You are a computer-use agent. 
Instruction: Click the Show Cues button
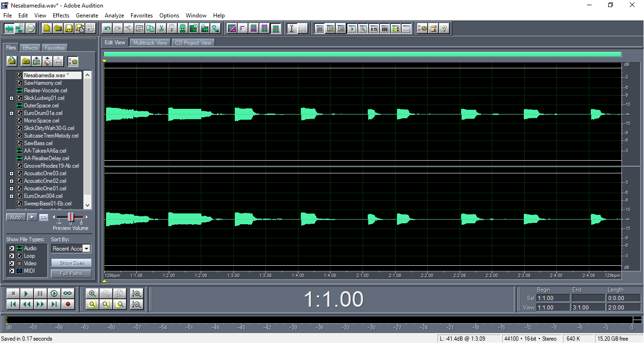71,262
